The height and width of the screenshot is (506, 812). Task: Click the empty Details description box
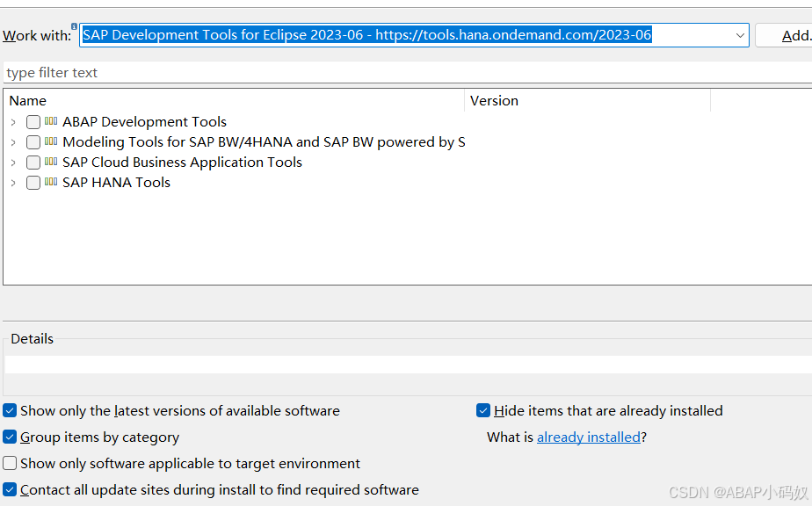click(409, 364)
